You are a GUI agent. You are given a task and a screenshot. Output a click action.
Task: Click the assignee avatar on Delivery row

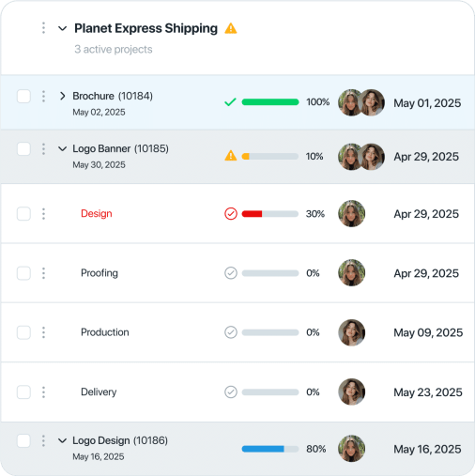[x=352, y=392]
